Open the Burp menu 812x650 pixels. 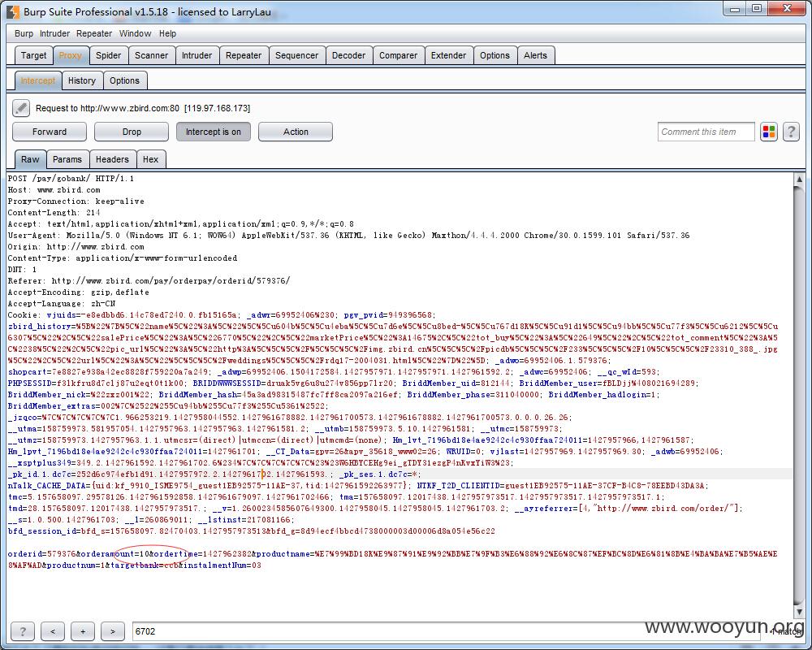click(x=24, y=33)
